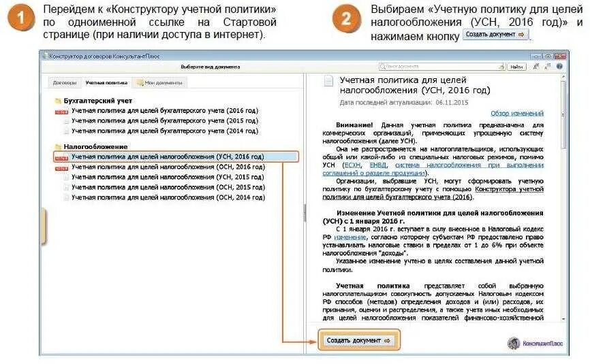Click the splitter handle between the two panes
Viewport: 590px width, 364px height.
[305, 213]
